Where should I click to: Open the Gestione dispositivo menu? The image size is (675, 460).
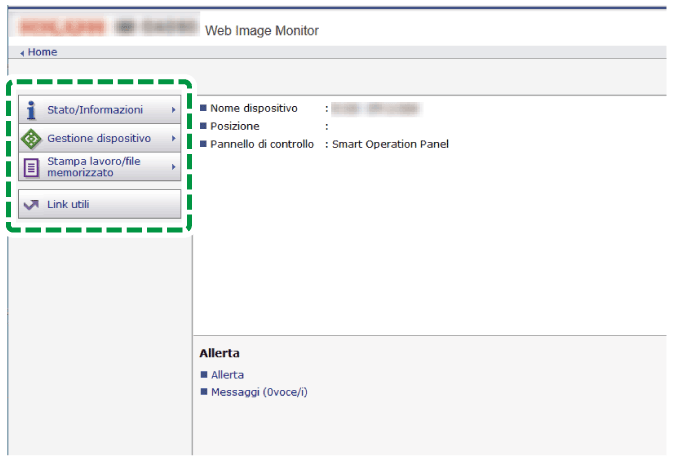point(99,138)
